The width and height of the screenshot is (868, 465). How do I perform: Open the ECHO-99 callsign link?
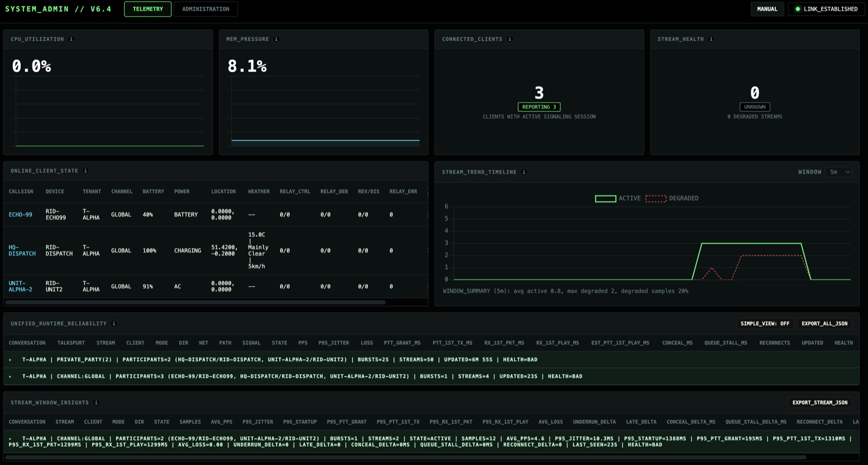(21, 215)
